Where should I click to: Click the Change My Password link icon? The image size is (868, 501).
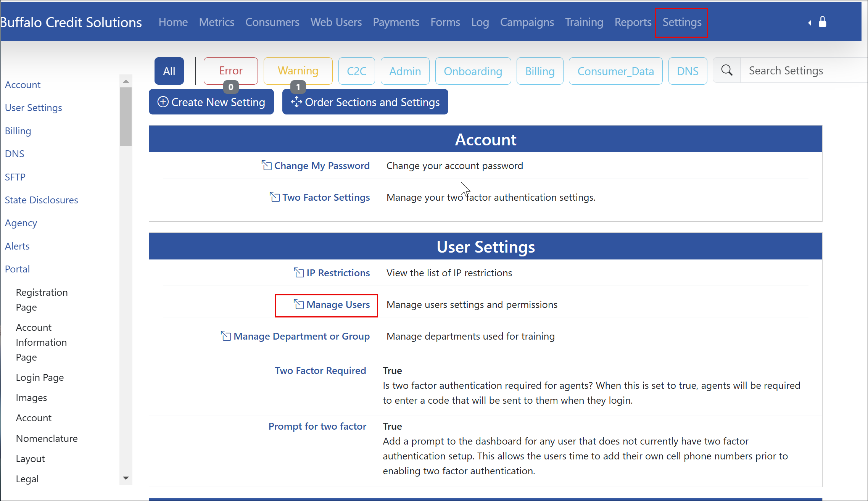pyautogui.click(x=266, y=165)
